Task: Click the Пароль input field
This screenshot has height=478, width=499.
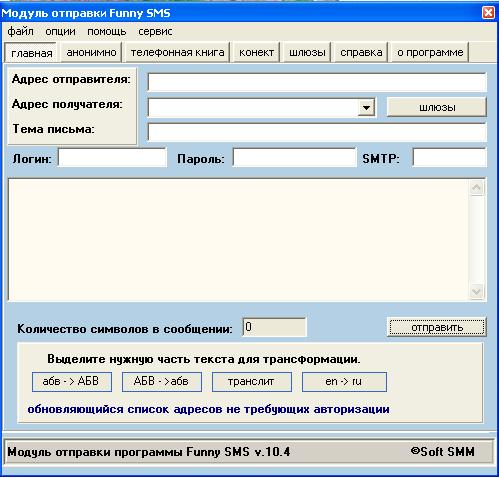Action: coord(295,158)
